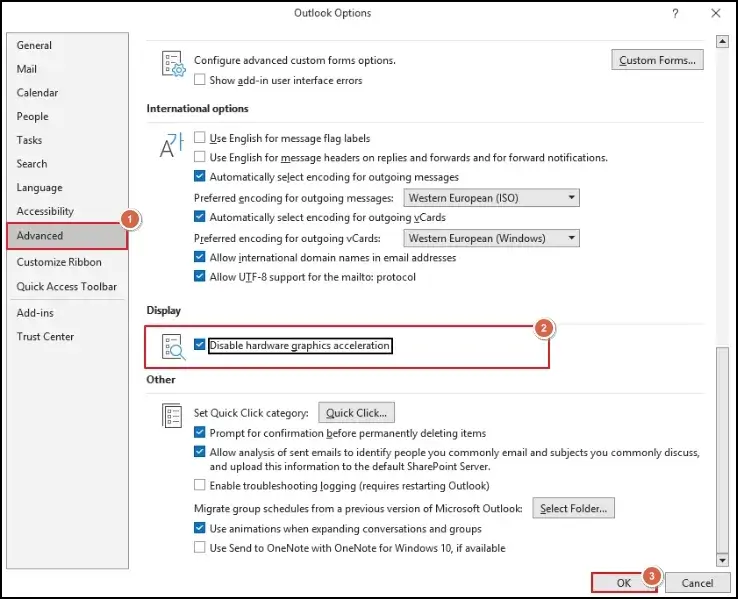The height and width of the screenshot is (599, 738).
Task: Click the Other section list icon
Action: pos(172,415)
